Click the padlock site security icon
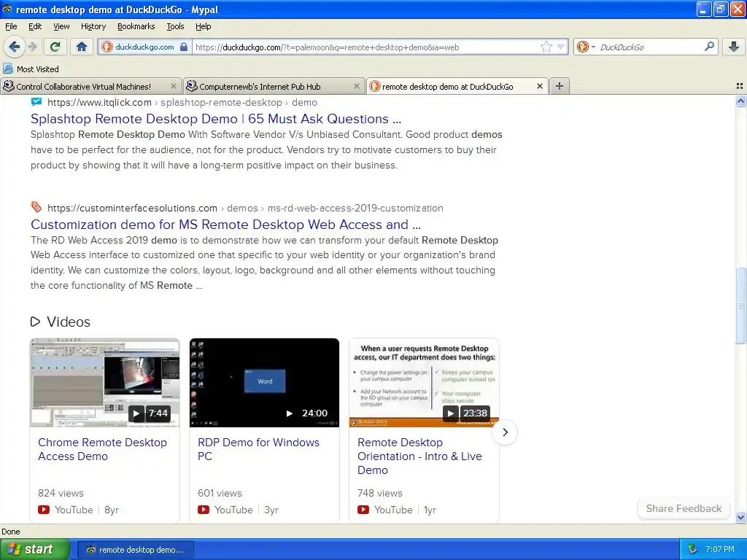The image size is (747, 560). (183, 47)
